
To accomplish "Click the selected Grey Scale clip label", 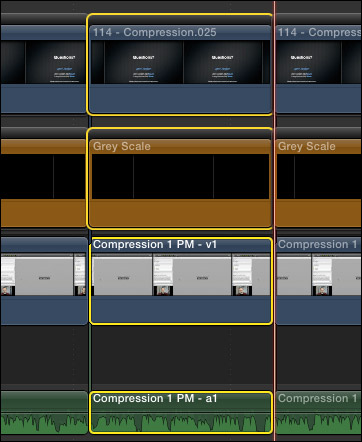I will (x=122, y=146).
